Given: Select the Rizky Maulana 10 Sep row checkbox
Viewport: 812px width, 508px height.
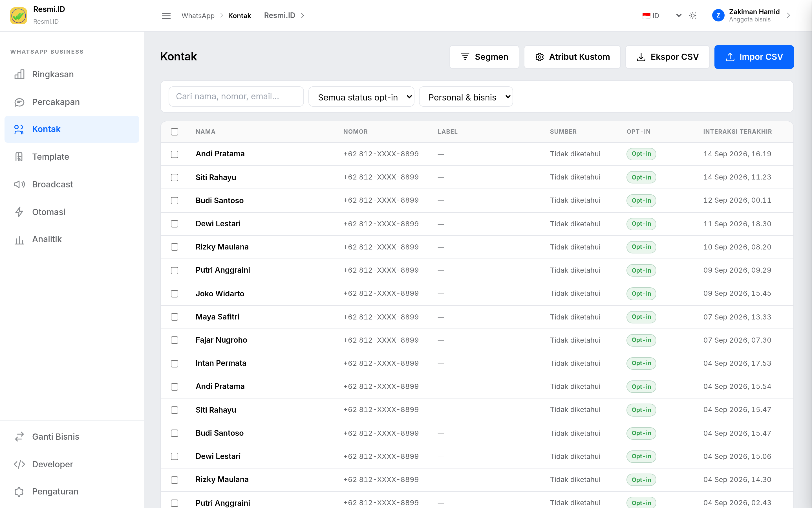Looking at the screenshot, I should click(x=175, y=247).
